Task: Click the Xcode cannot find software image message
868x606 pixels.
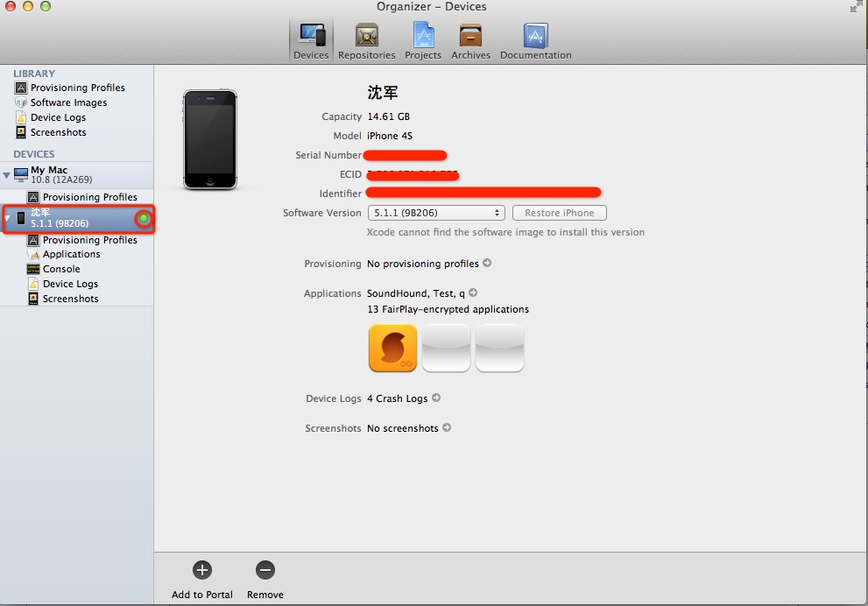Action: click(505, 232)
